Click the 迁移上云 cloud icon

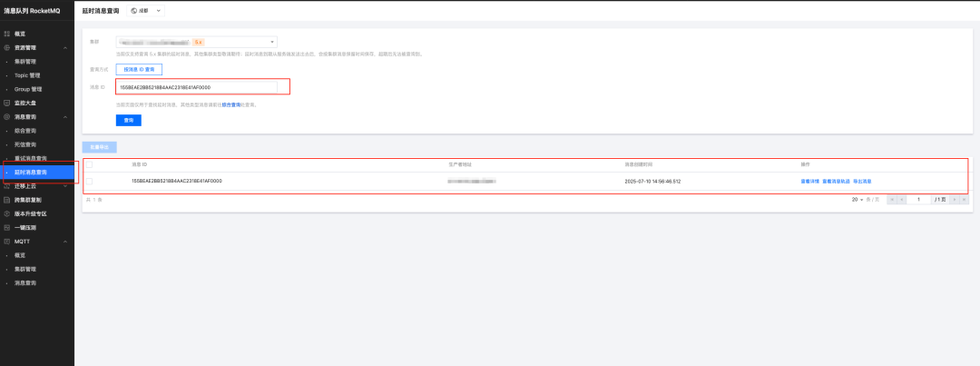coord(7,186)
